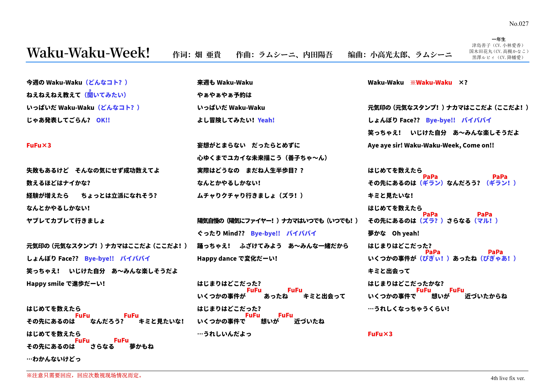Click the blue (ぴぎゃあ!) call text

(x=498, y=258)
